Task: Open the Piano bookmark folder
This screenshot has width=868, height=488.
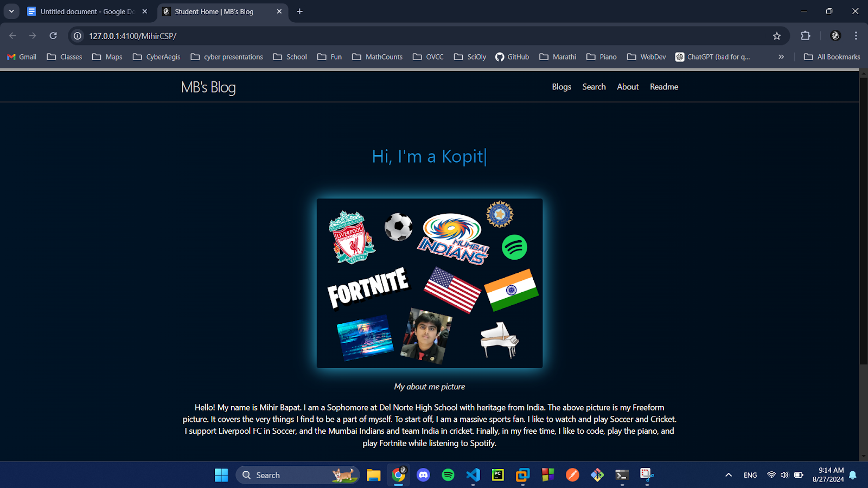Action: pyautogui.click(x=602, y=57)
